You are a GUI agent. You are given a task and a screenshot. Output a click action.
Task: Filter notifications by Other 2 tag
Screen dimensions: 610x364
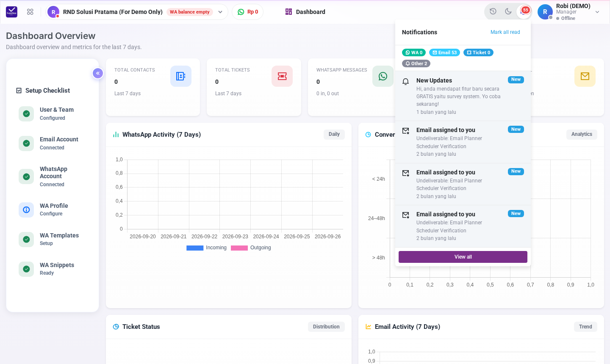(416, 63)
